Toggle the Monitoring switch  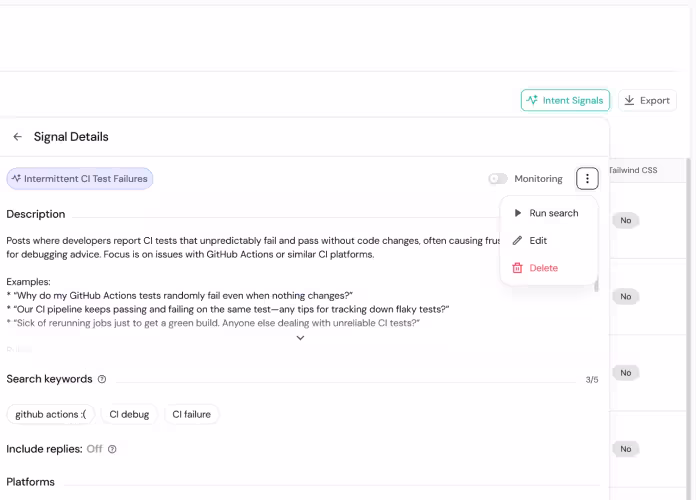pyautogui.click(x=498, y=179)
